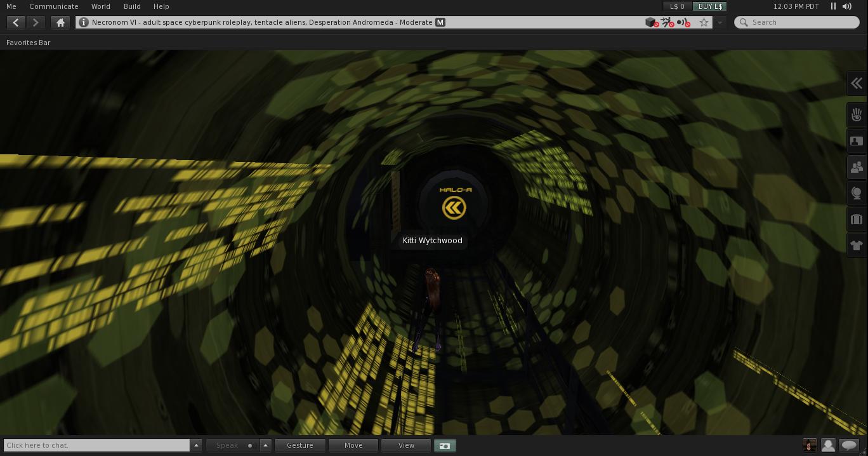Image resolution: width=868 pixels, height=456 pixels.
Task: Click the Moderate maturity rating M badge
Action: click(x=440, y=22)
